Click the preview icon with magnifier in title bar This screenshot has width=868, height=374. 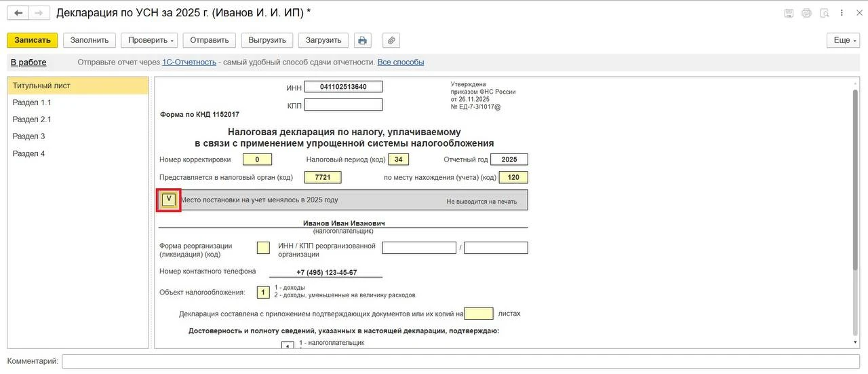pos(825,13)
